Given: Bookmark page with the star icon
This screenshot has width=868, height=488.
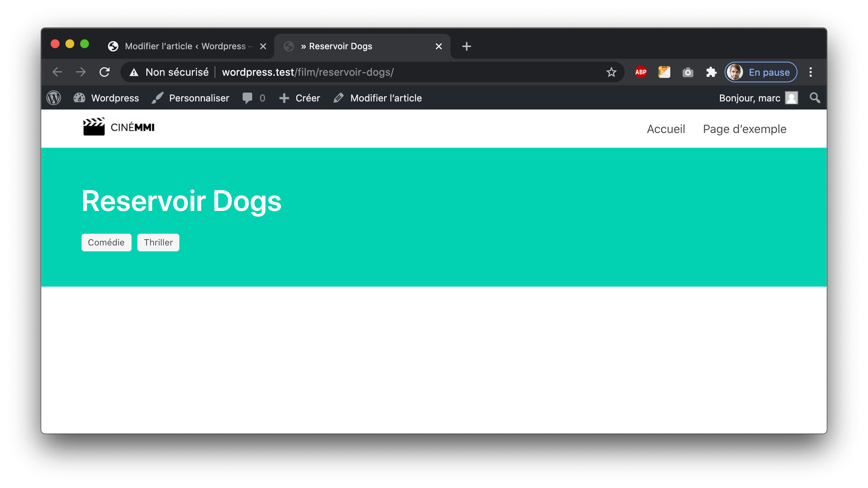Looking at the screenshot, I should click(x=611, y=72).
